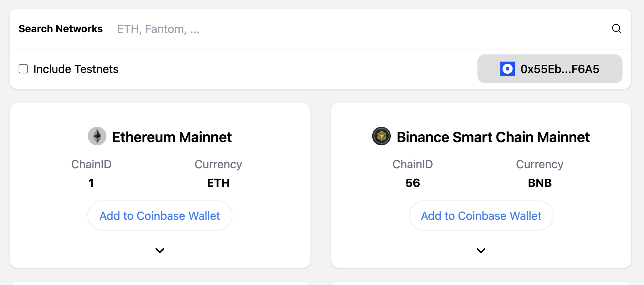
Task: Click the Search Networks header label
Action: pyautogui.click(x=61, y=29)
